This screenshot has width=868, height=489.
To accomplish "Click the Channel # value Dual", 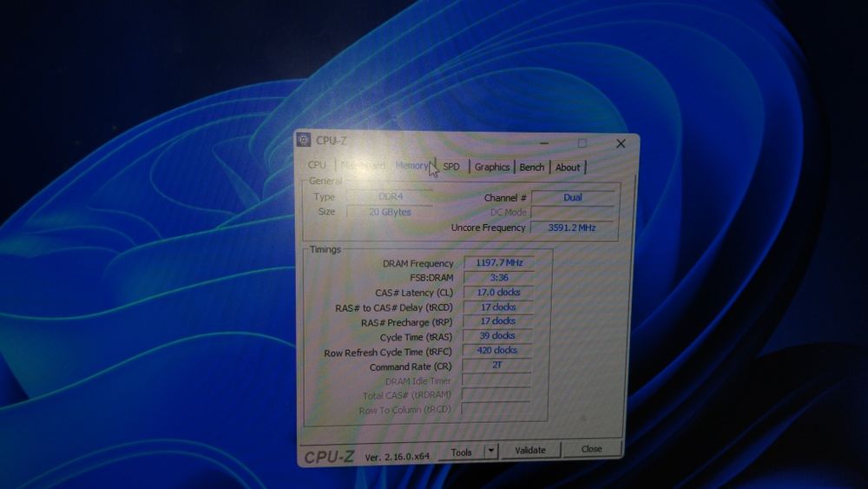I will [573, 198].
